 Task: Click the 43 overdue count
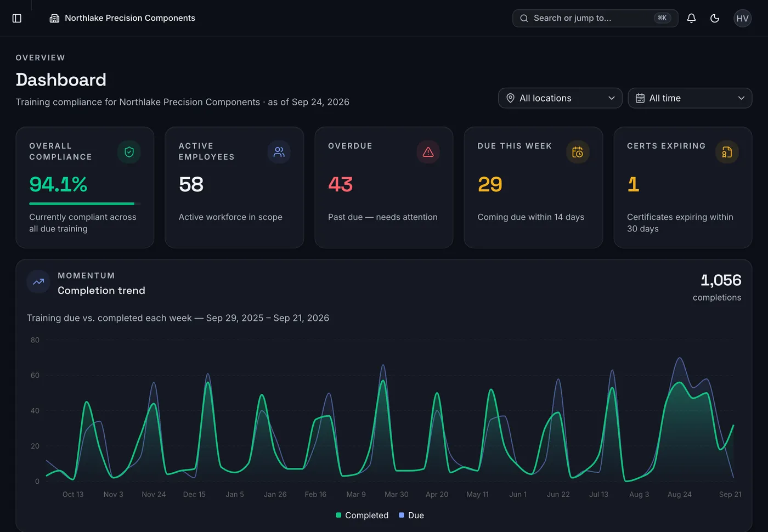click(x=340, y=184)
